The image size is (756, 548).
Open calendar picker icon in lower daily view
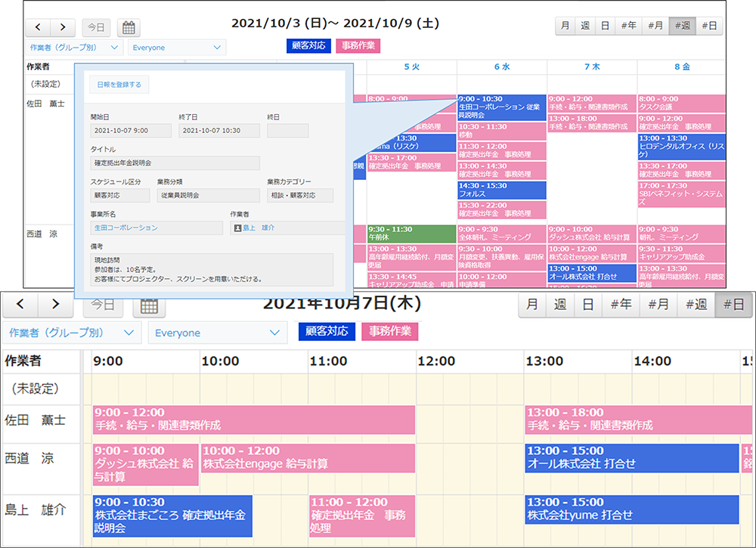click(x=149, y=305)
